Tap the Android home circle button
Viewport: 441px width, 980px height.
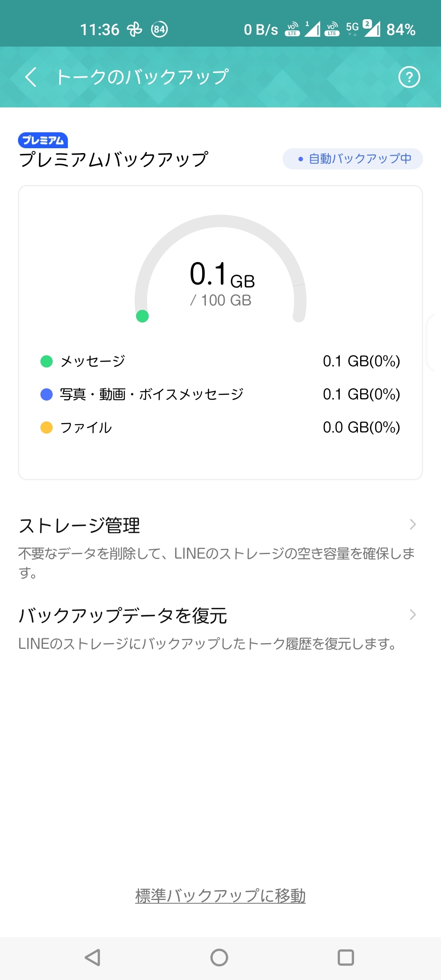point(219,957)
